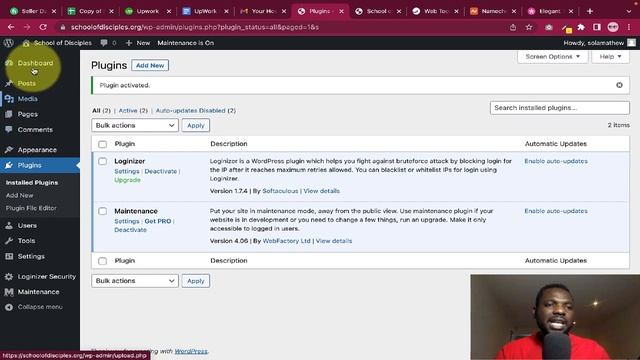Deactivate the Loginizer plugin
Image resolution: width=640 pixels, height=360 pixels.
click(160, 171)
